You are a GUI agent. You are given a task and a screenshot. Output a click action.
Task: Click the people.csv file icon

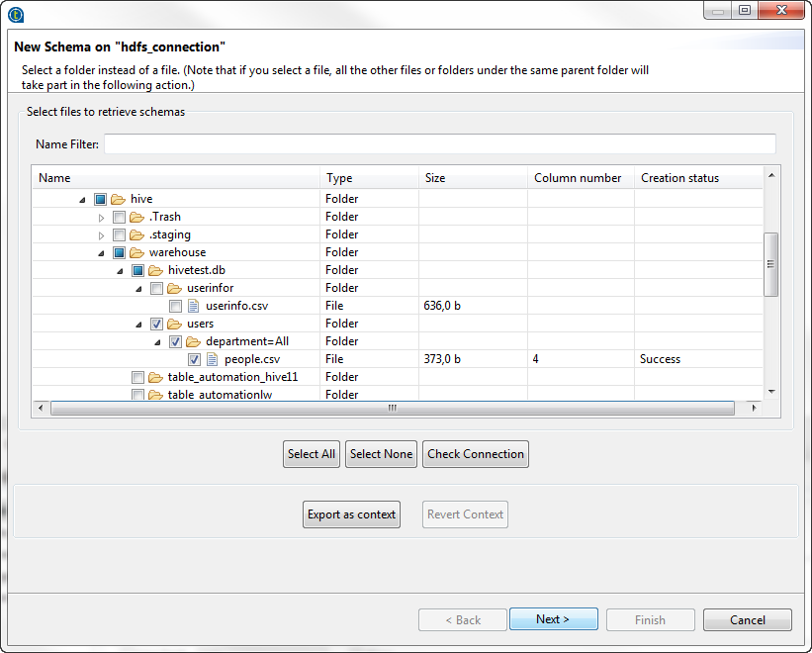tap(212, 359)
